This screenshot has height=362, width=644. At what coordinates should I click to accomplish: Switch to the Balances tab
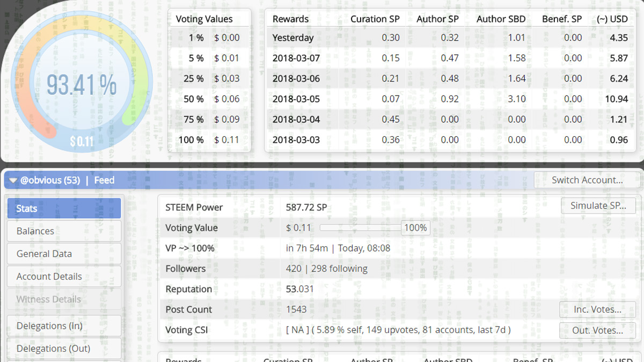point(64,231)
